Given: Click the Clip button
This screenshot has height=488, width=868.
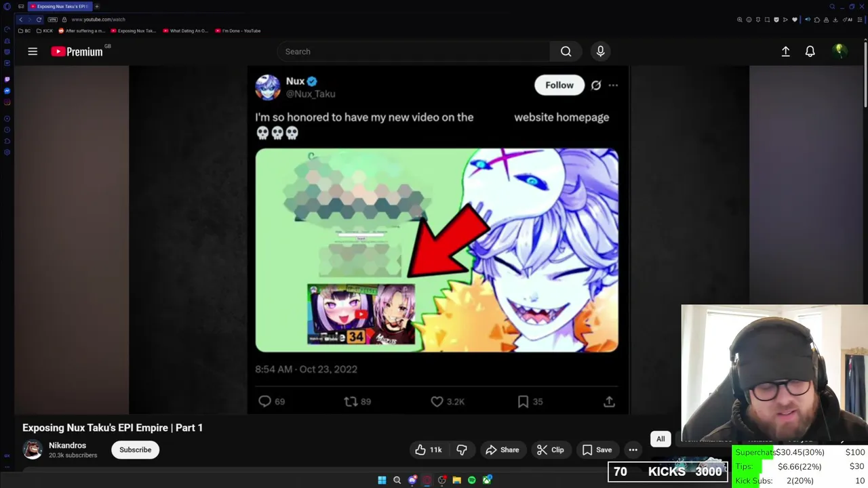Looking at the screenshot, I should point(550,450).
